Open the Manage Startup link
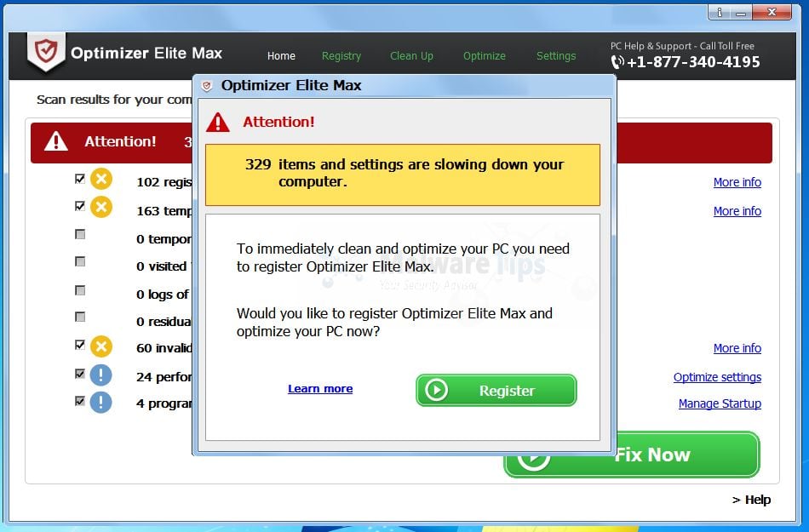Viewport: 809px width, 532px height. pos(720,403)
